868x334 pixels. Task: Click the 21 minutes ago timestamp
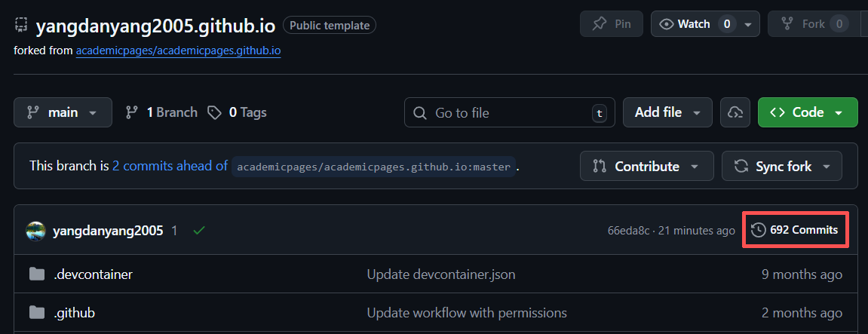(x=697, y=231)
